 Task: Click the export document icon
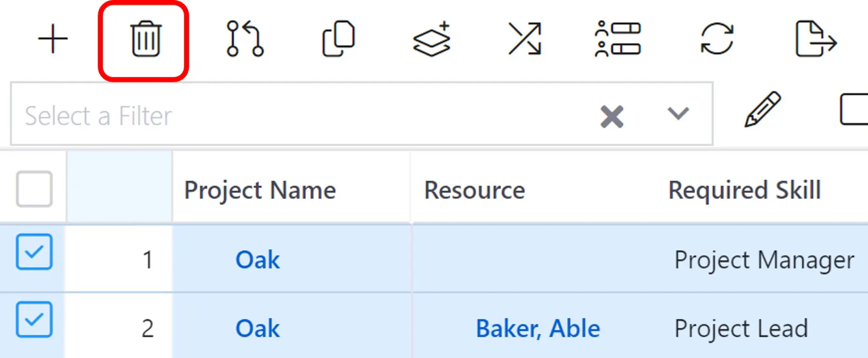point(816,39)
